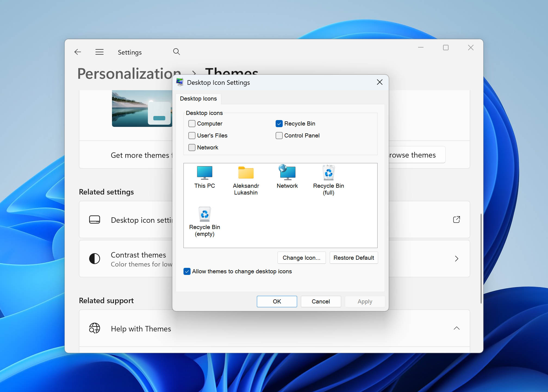Click the Desktop icon settings monitor icon

click(94, 219)
